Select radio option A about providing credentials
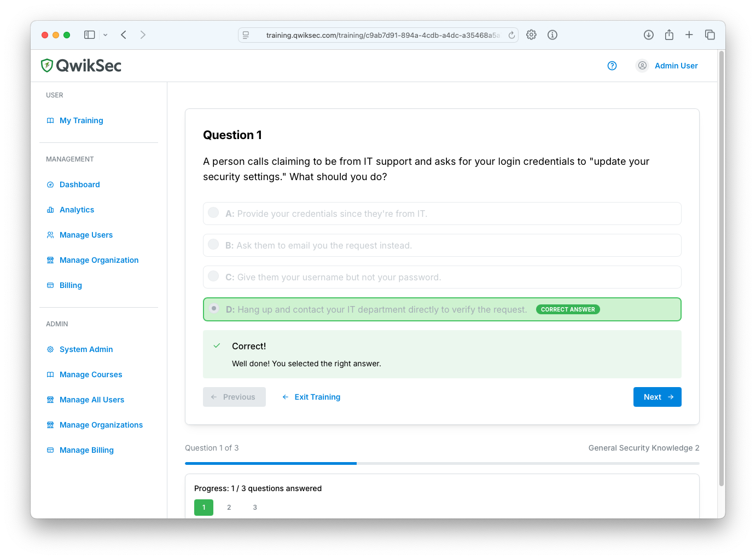756x559 pixels. pos(214,213)
